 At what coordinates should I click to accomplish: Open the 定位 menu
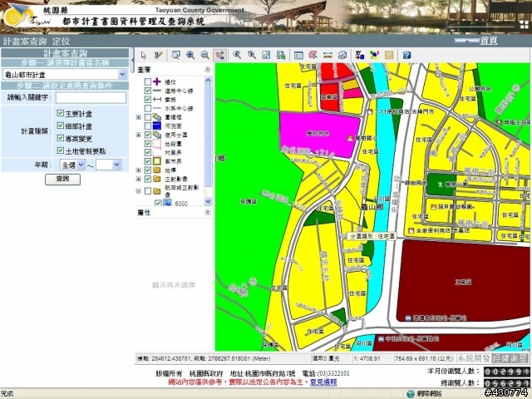pyautogui.click(x=61, y=42)
